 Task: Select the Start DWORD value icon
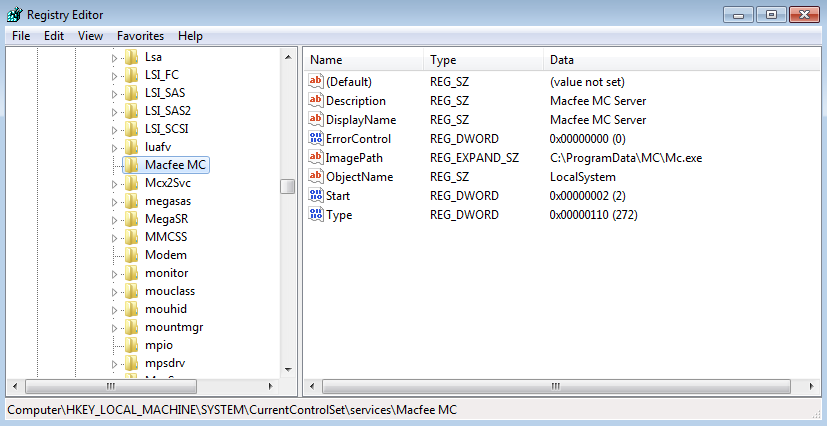316,196
